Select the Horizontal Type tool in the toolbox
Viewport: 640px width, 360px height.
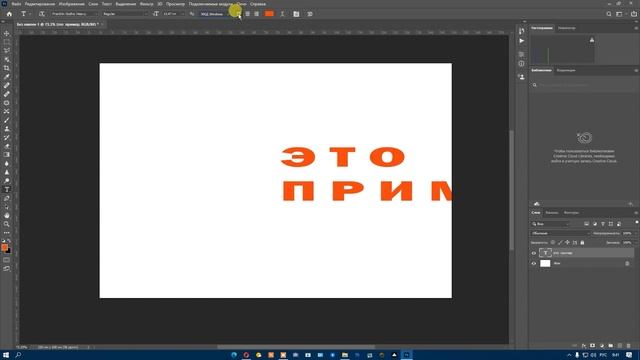click(7, 189)
